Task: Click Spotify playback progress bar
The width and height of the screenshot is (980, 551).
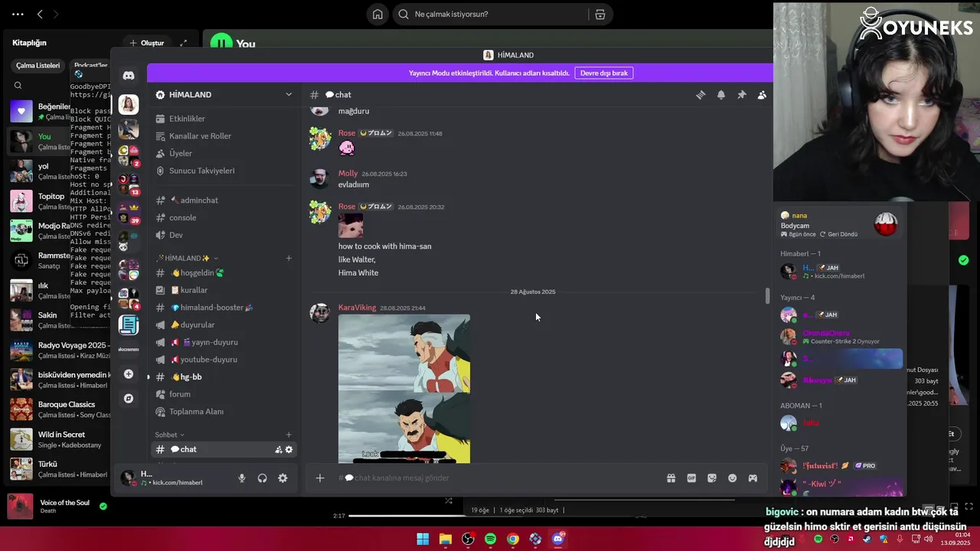Action: coord(542,516)
